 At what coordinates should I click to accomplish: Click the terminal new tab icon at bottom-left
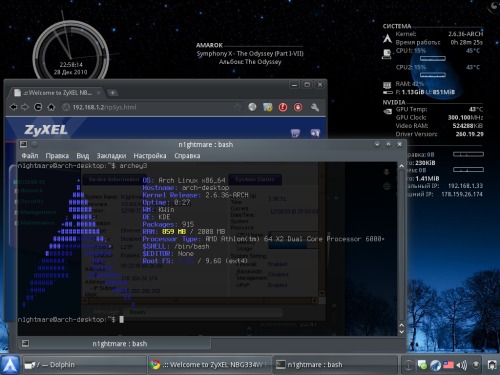[25, 343]
